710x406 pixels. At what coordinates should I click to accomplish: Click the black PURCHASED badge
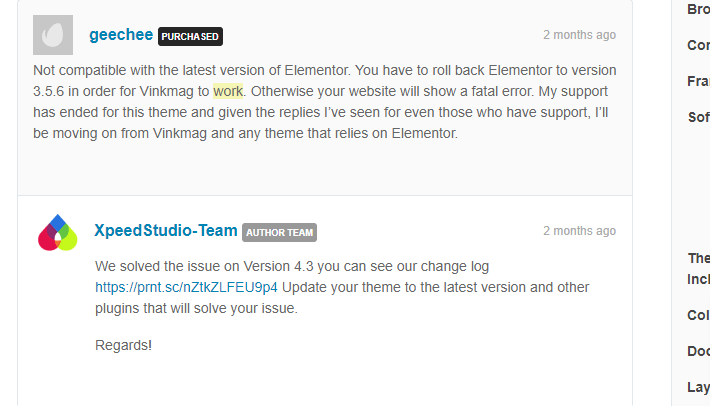(190, 36)
